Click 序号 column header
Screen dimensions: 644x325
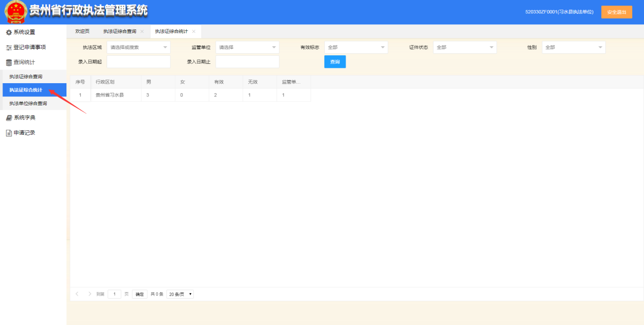tap(80, 82)
